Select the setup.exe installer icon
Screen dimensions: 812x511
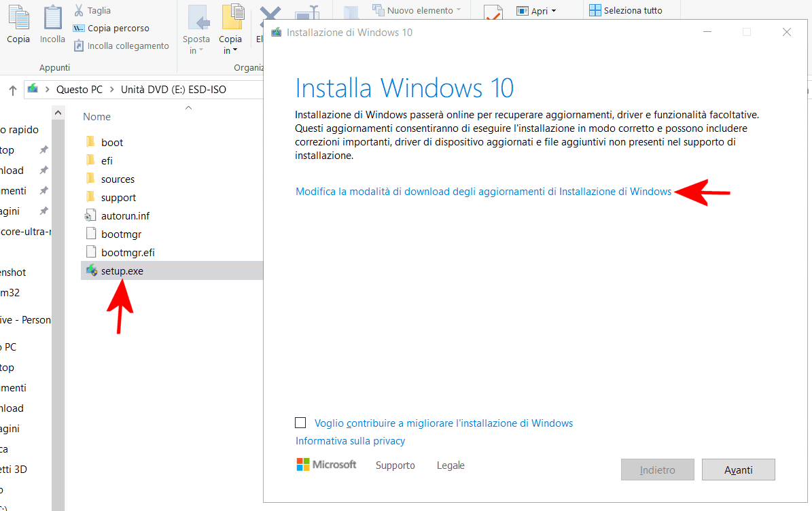point(92,270)
